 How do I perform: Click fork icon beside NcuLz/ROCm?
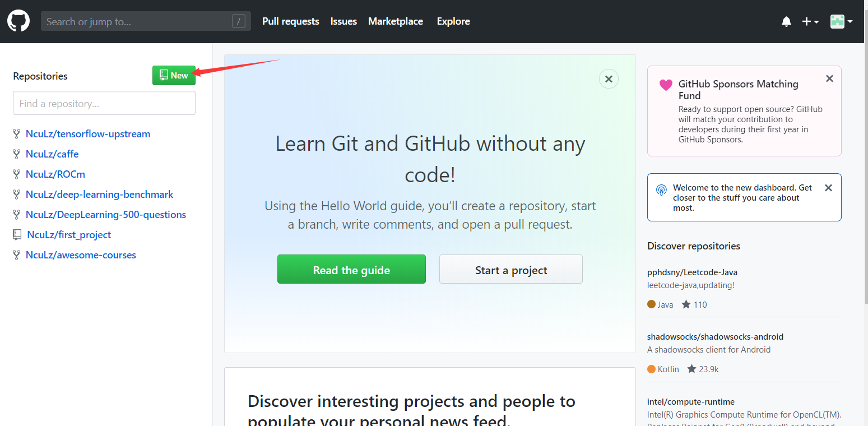point(17,174)
